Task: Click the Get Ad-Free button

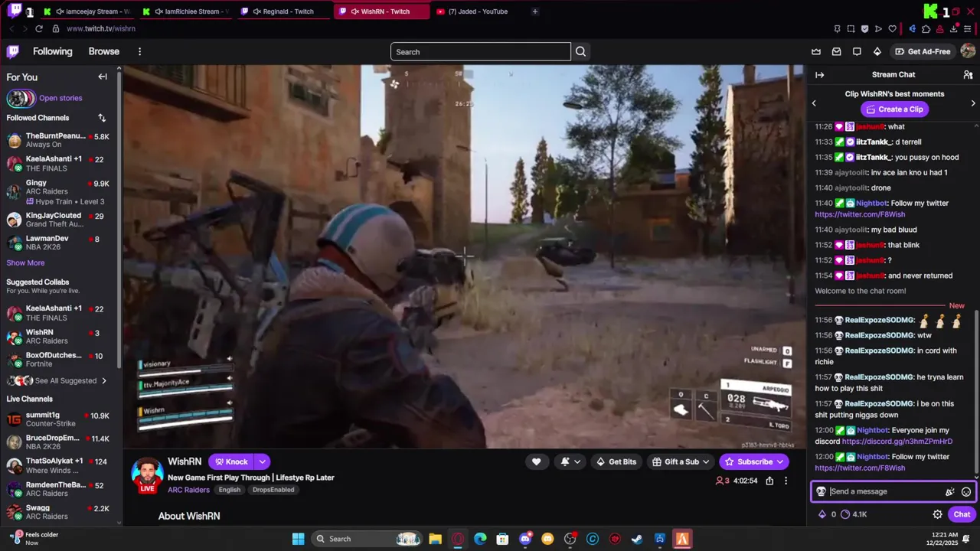Action: [x=923, y=51]
